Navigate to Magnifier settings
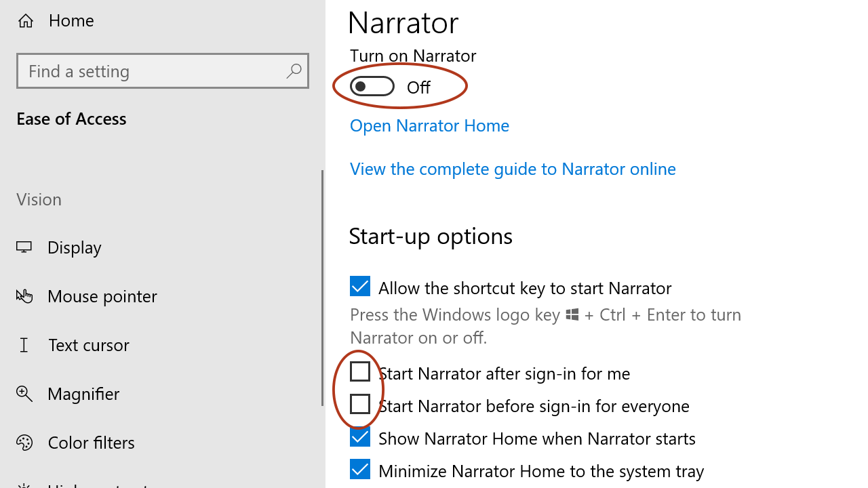 click(x=83, y=394)
